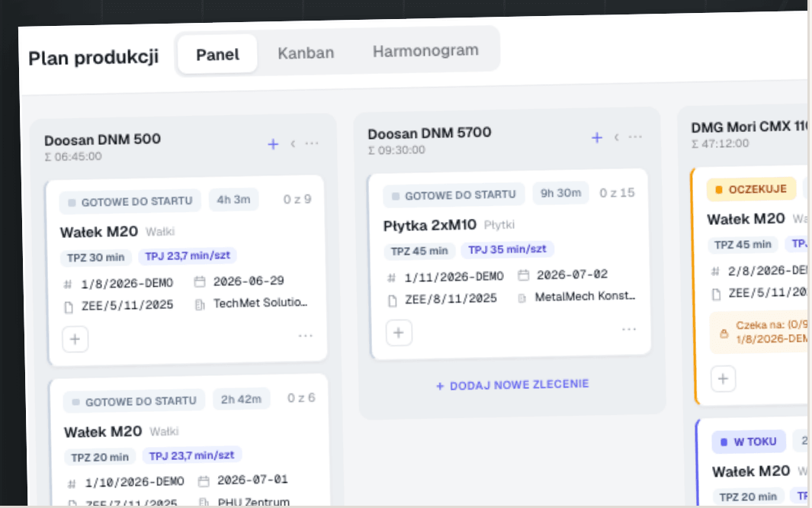The height and width of the screenshot is (508, 812).
Task: Click Dodaj nowe zlecenie link
Action: 512,385
